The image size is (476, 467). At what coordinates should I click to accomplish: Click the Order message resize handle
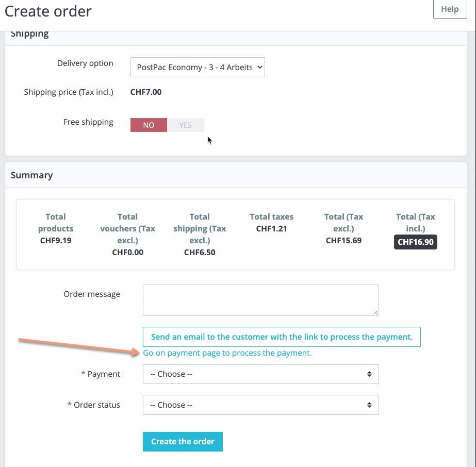point(375,312)
